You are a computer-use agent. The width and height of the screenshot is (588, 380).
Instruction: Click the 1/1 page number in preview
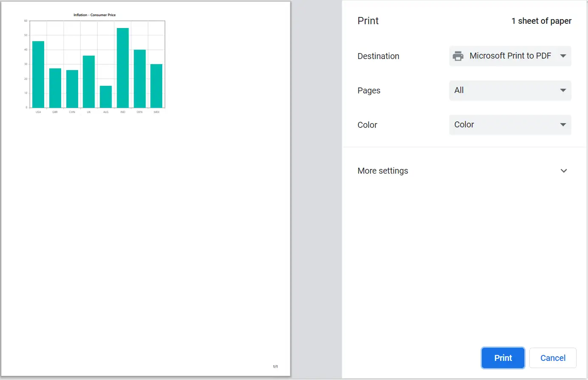[275, 366]
